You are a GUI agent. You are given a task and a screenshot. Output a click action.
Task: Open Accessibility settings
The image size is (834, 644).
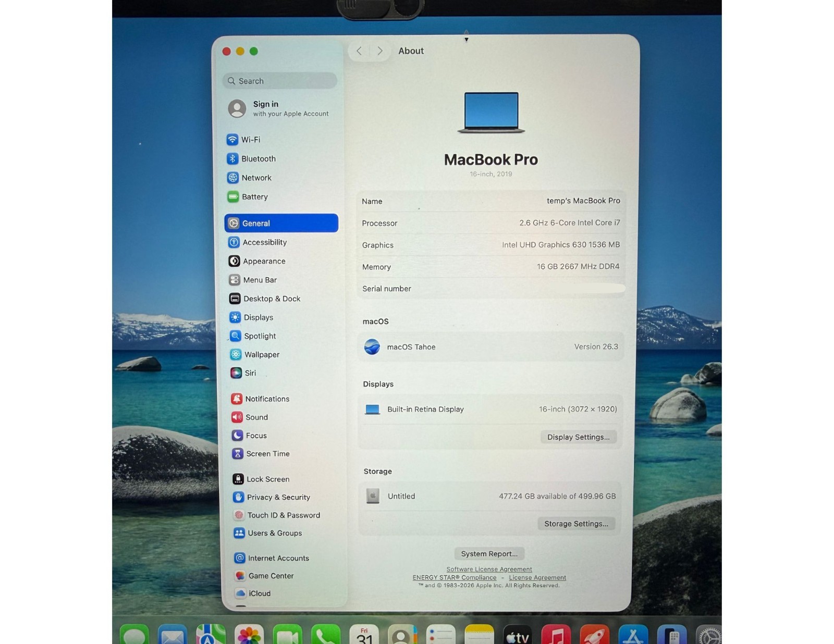(258, 242)
